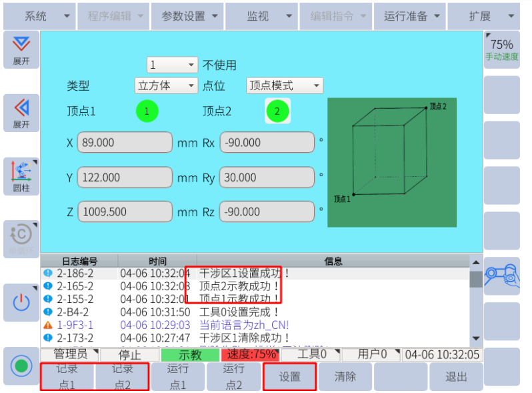This screenshot has height=393, width=532.
Task: Tap the 75% 手动速度 speed indicator
Action: pyautogui.click(x=501, y=49)
